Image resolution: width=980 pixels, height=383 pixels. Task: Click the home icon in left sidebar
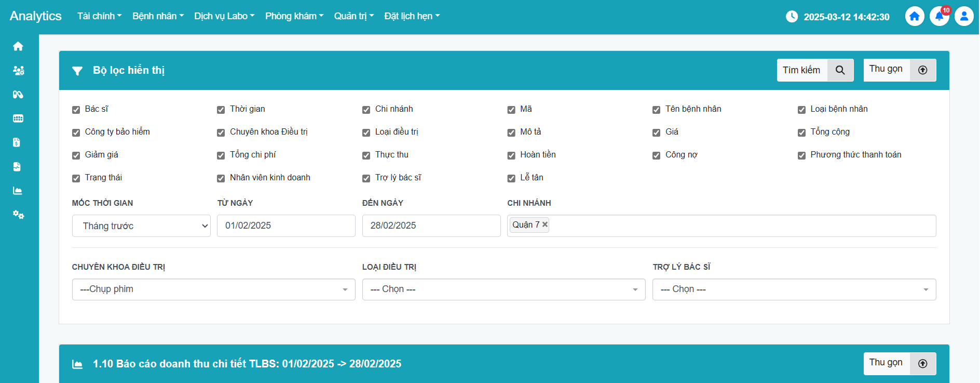tap(18, 47)
